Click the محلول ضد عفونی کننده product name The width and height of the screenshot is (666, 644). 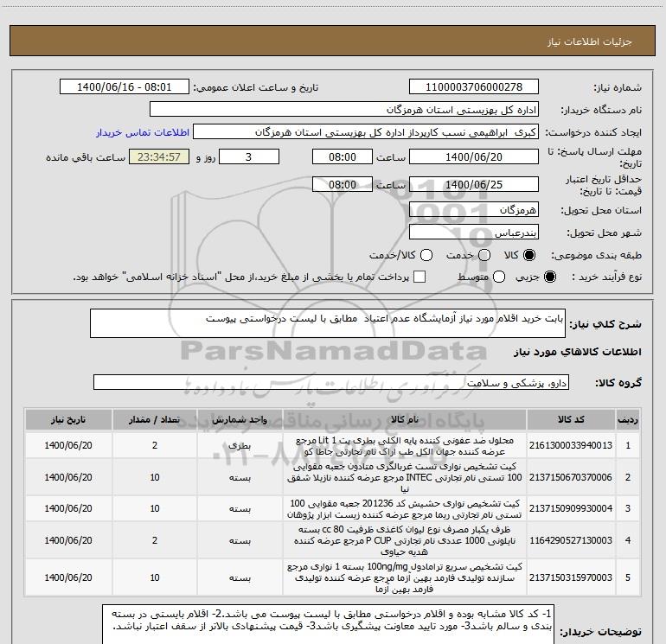[x=405, y=446]
